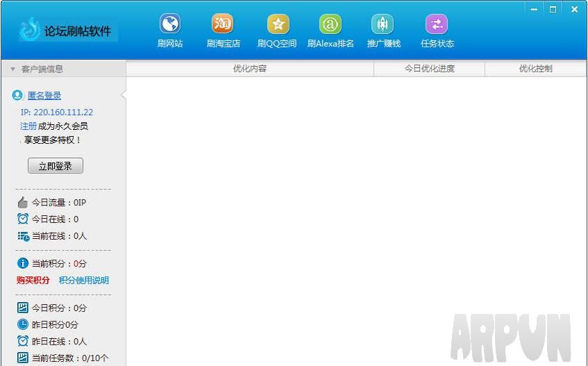Viewport: 588px width, 366px height.
Task: Click the thumbs-up icon beside 今日流量
Action: (x=22, y=202)
